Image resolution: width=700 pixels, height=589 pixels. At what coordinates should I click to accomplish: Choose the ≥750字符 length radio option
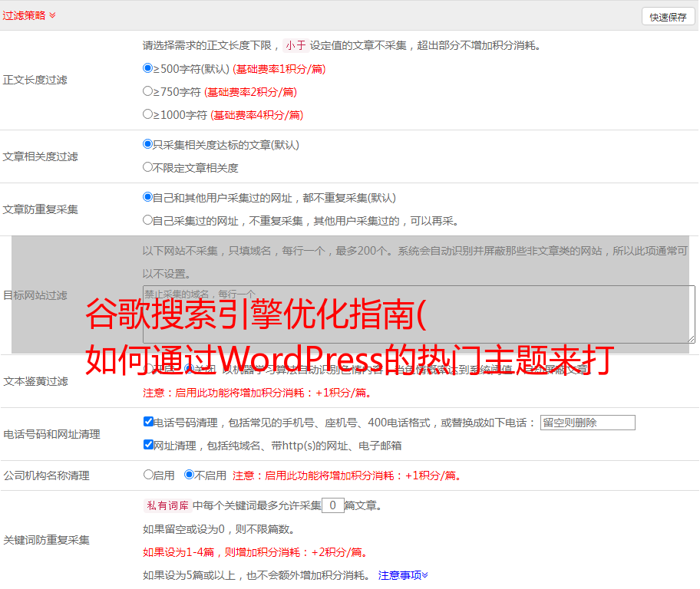pyautogui.click(x=147, y=91)
